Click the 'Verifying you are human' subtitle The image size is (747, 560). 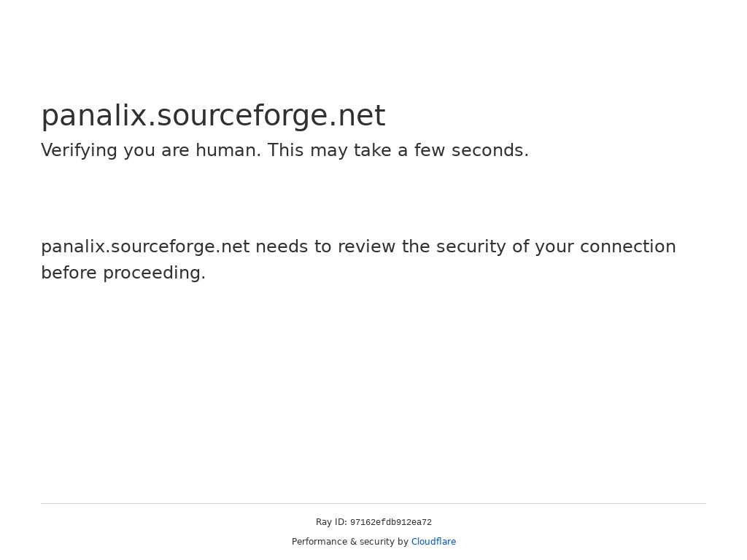tap(285, 150)
